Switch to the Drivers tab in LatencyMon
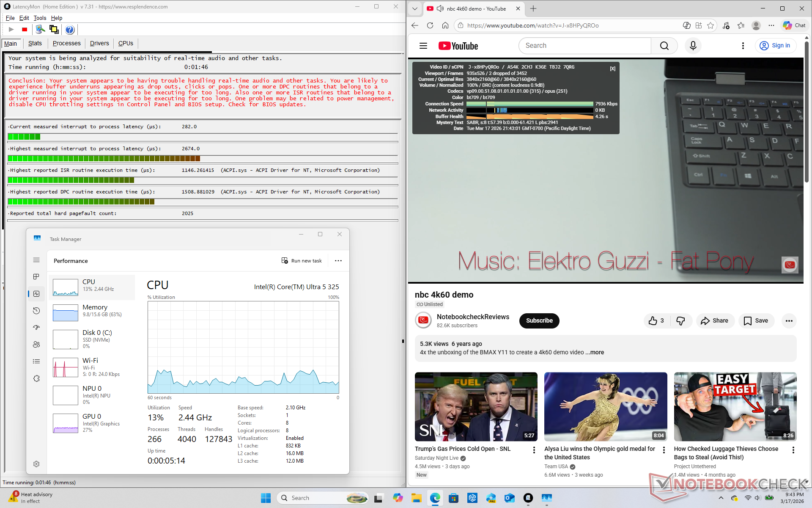 pos(99,43)
